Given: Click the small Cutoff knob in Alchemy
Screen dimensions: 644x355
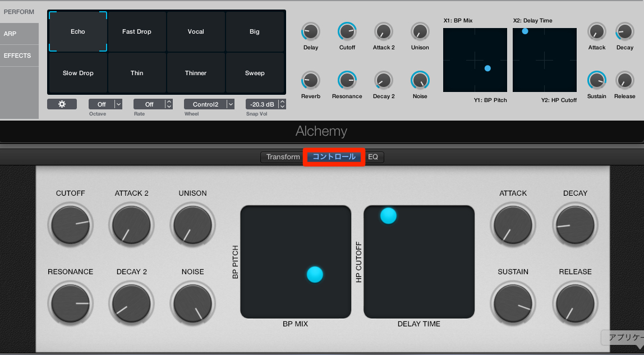Looking at the screenshot, I should [x=347, y=31].
